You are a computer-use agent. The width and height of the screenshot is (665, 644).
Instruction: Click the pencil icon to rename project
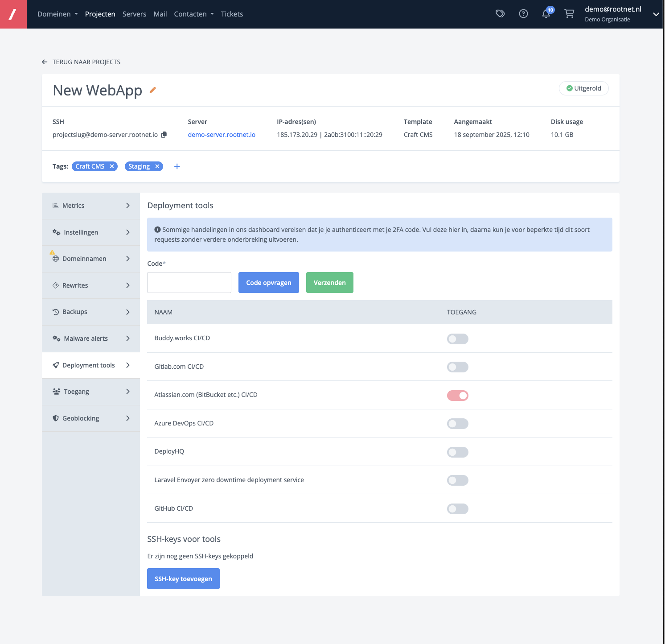[153, 90]
